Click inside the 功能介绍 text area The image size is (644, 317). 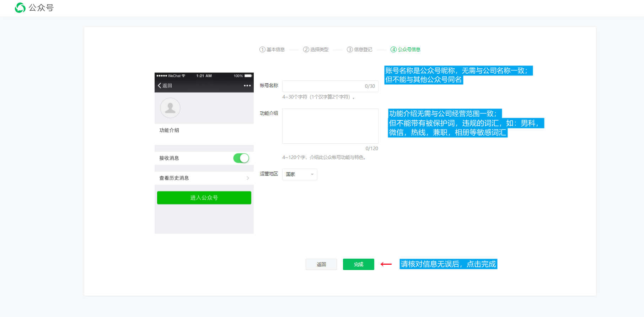pos(330,126)
